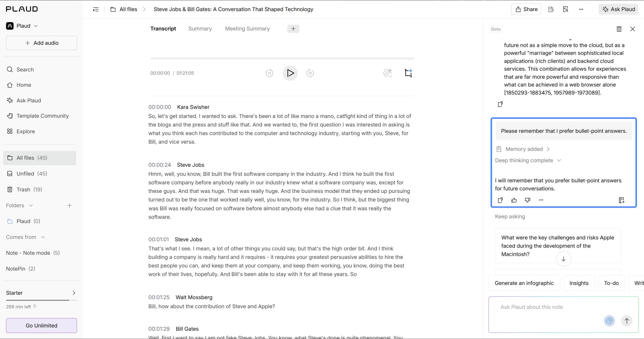Change playback speed with the 1x icon
Viewport: 644px width, 339px height.
click(x=388, y=73)
